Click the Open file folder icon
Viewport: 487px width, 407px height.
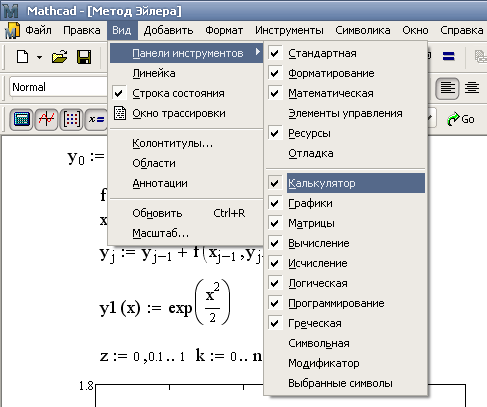pyautogui.click(x=59, y=57)
